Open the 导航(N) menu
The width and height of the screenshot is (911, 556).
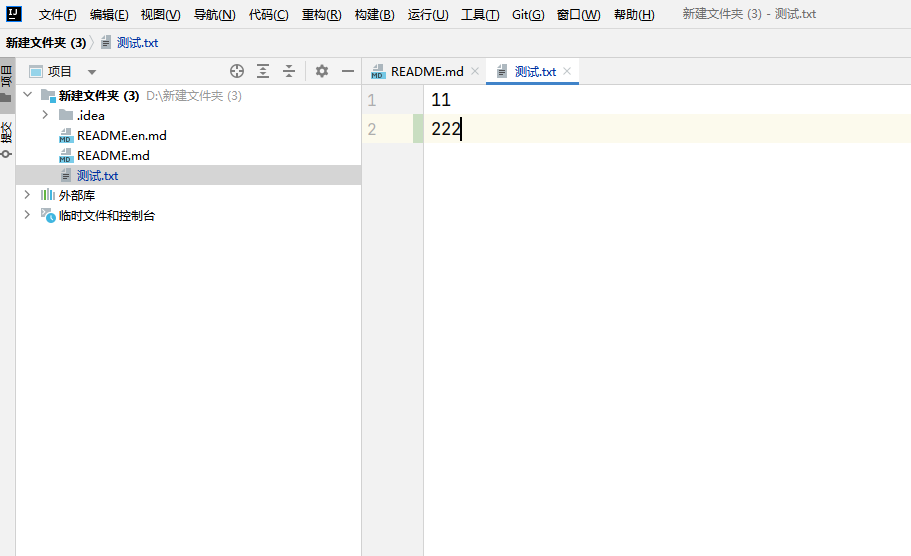[214, 15]
